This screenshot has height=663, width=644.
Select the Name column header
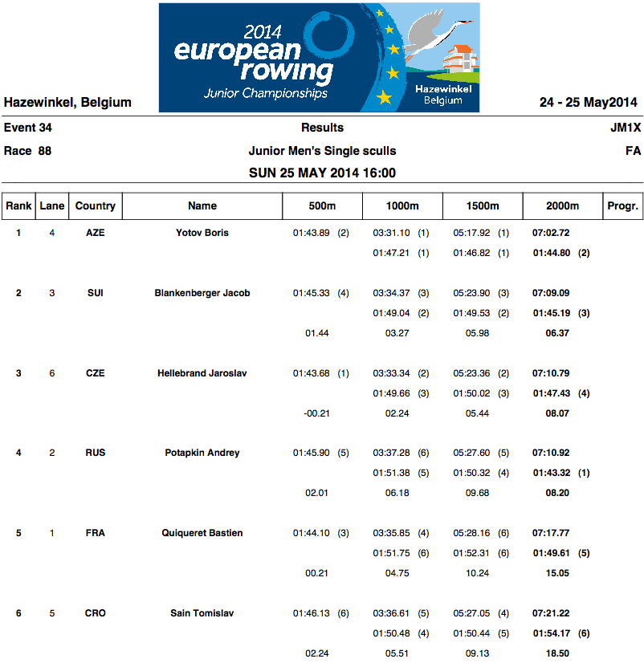click(x=202, y=206)
